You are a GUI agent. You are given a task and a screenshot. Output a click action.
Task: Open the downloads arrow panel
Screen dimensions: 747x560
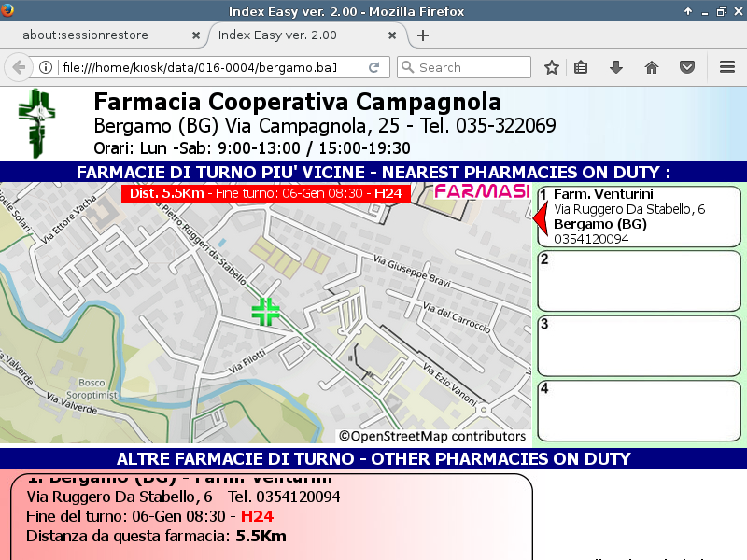(616, 67)
